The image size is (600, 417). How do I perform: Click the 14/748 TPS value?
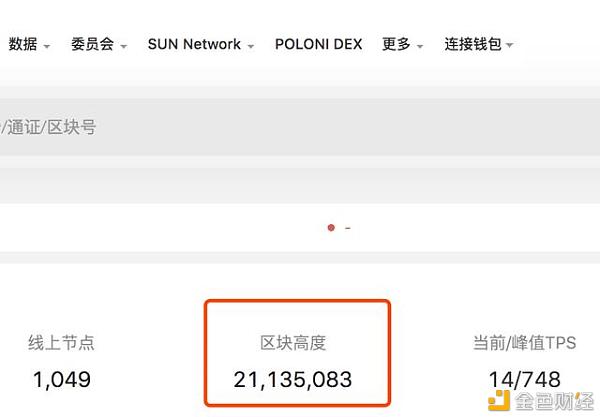(525, 380)
